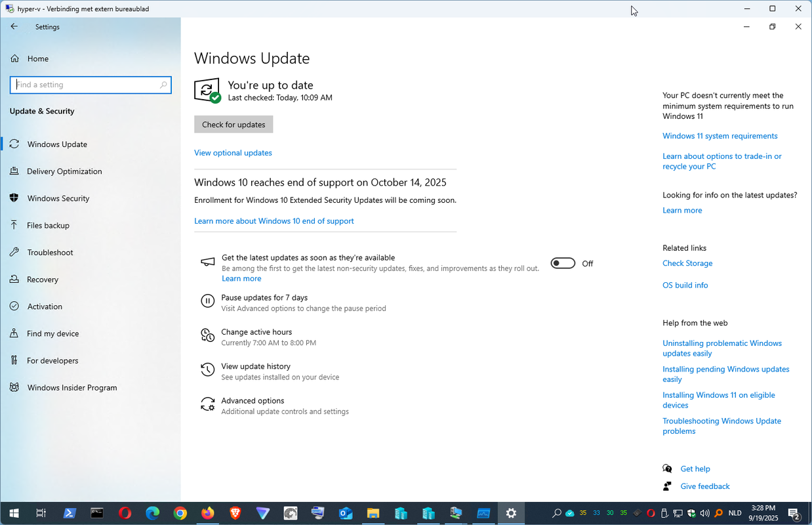Click the taskbar clock showing 3:28 PM
Viewport: 812px width, 525px height.
763,513
